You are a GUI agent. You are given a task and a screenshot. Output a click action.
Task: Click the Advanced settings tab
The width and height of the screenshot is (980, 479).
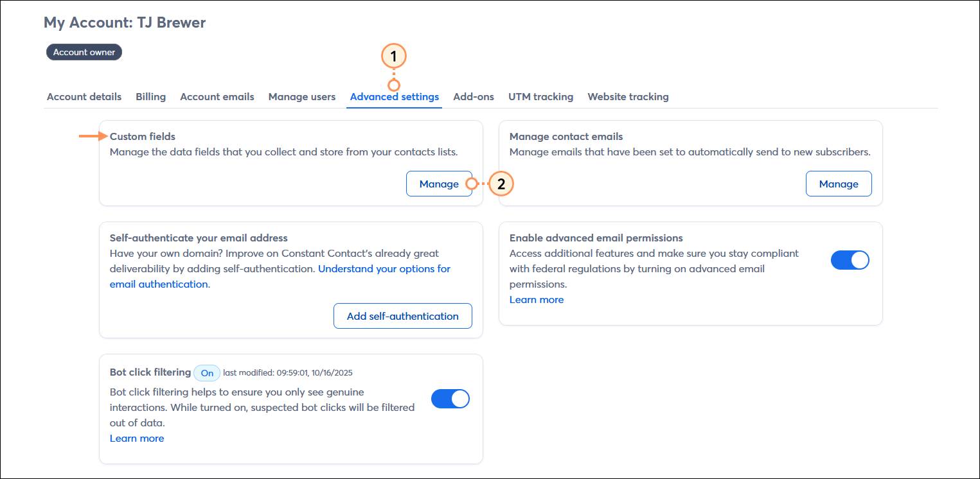click(394, 96)
